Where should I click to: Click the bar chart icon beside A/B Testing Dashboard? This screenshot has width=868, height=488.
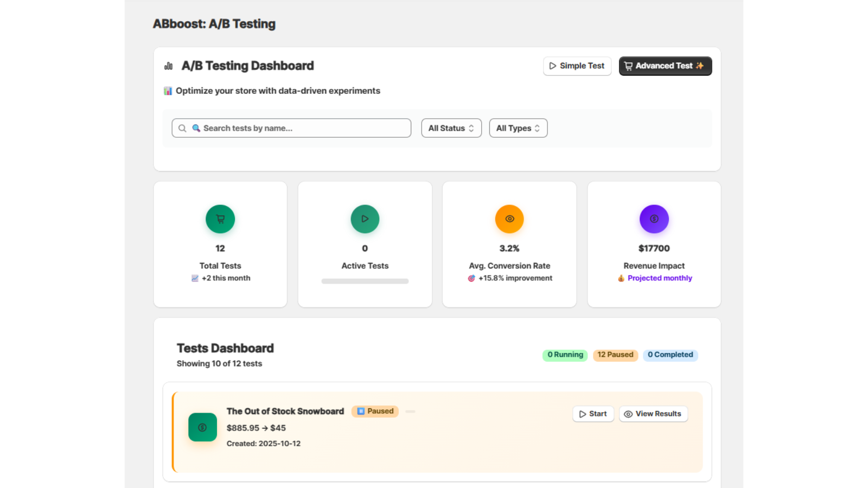click(168, 66)
